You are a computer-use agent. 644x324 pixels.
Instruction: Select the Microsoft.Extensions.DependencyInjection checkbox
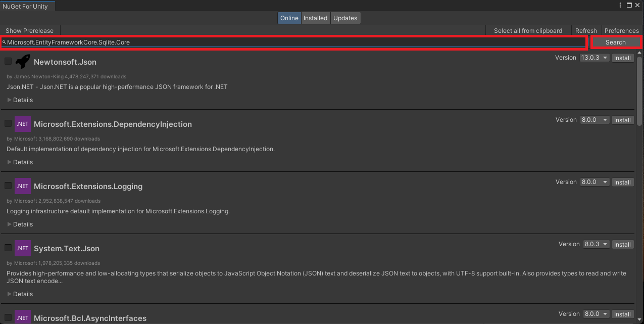(8, 123)
